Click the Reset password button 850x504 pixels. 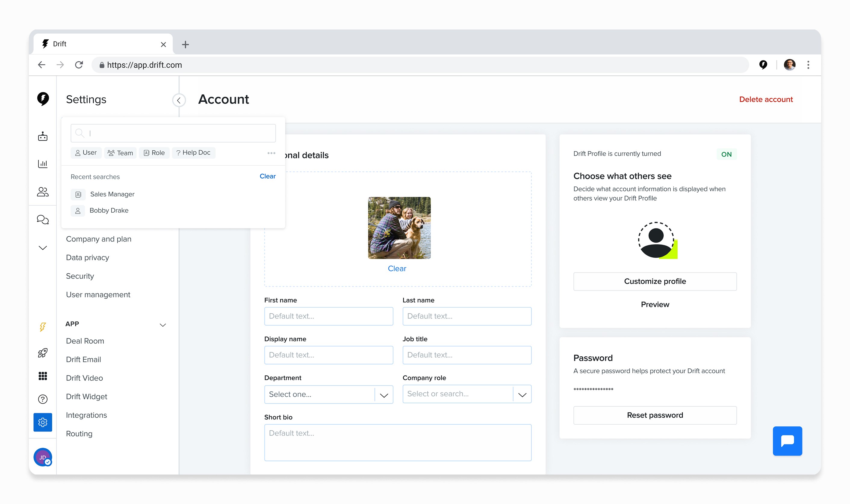click(x=655, y=415)
